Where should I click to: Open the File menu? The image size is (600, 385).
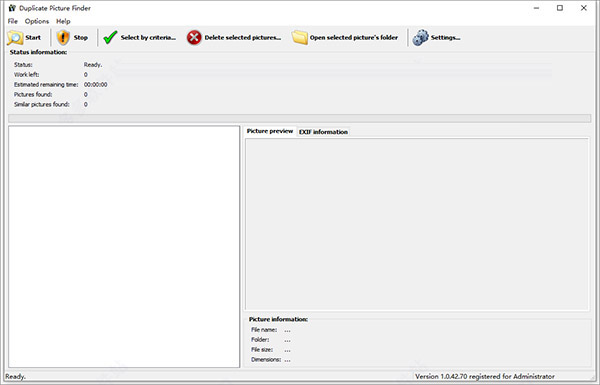point(13,21)
